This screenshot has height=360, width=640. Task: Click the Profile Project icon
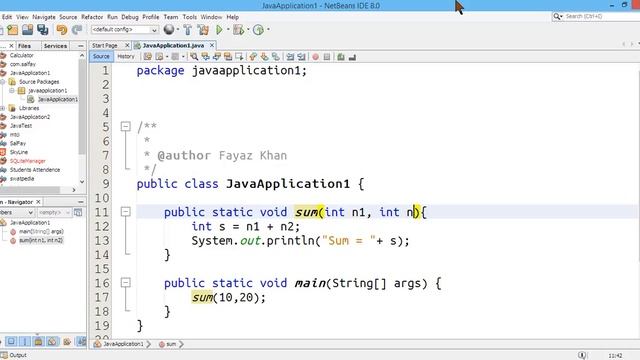(x=258, y=30)
